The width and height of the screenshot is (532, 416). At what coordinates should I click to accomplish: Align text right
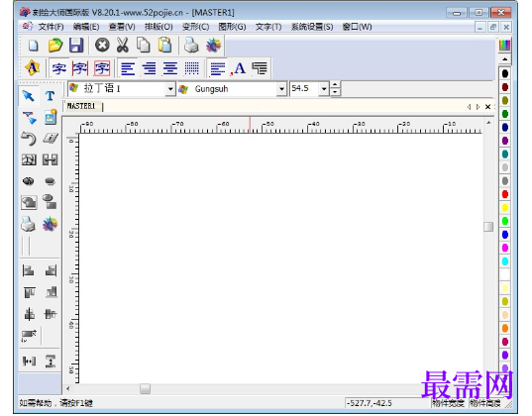pyautogui.click(x=150, y=69)
